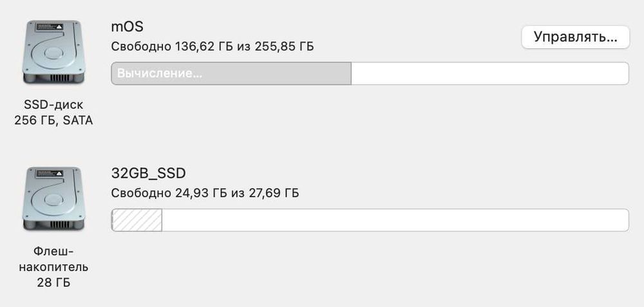Click the Вычисление… text in storage bar
The image size is (644, 307).
[160, 73]
